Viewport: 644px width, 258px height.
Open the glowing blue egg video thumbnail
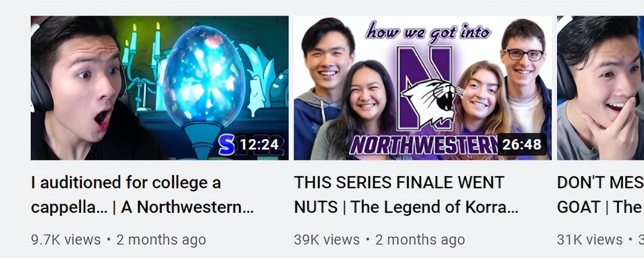click(159, 88)
